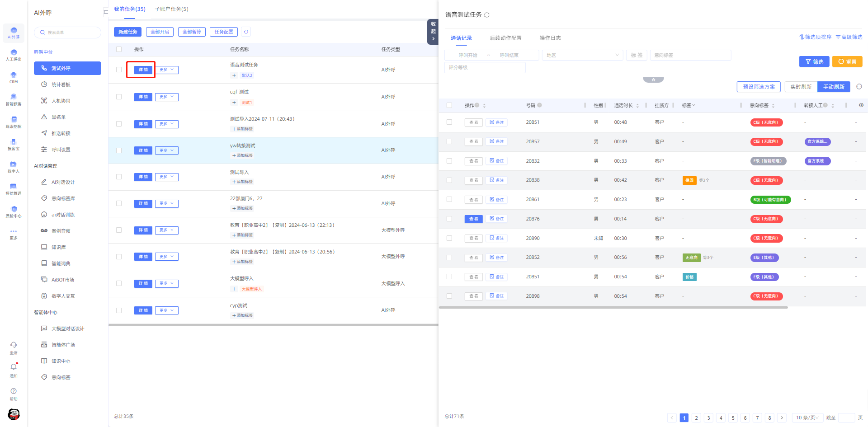The width and height of the screenshot is (868, 427).
Task: Click 新建任务 button
Action: [127, 32]
